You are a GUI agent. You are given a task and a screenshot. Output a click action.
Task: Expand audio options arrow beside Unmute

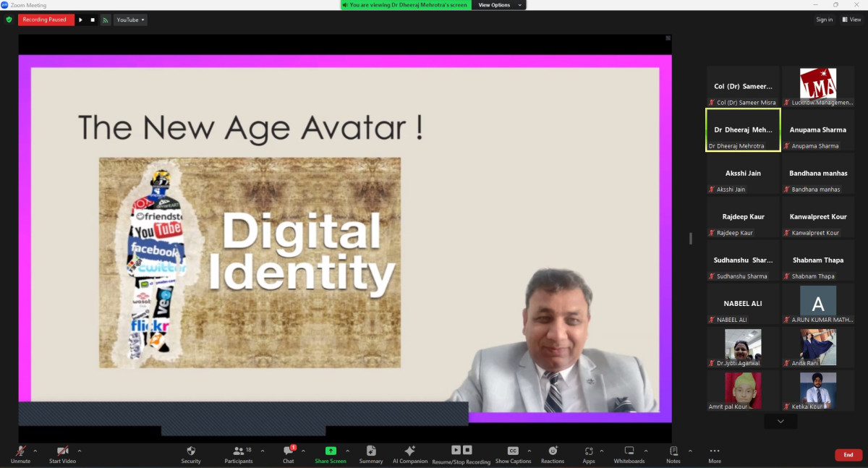click(35, 451)
